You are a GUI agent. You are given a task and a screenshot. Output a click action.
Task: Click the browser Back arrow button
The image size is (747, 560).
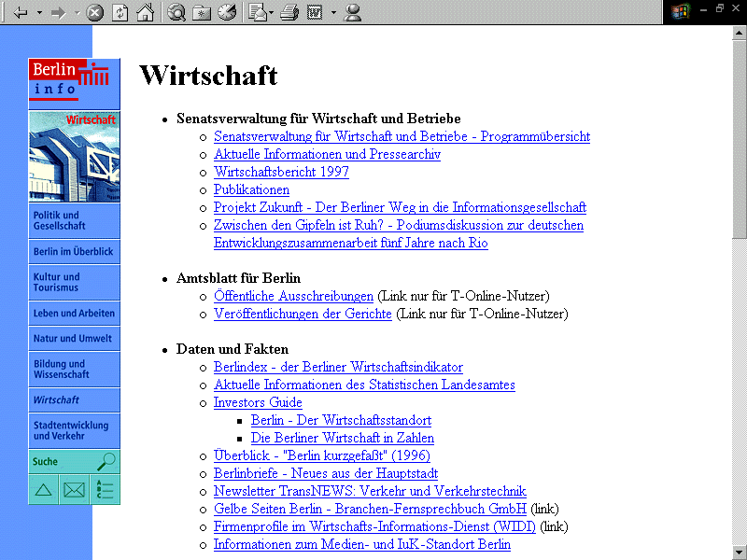(21, 13)
